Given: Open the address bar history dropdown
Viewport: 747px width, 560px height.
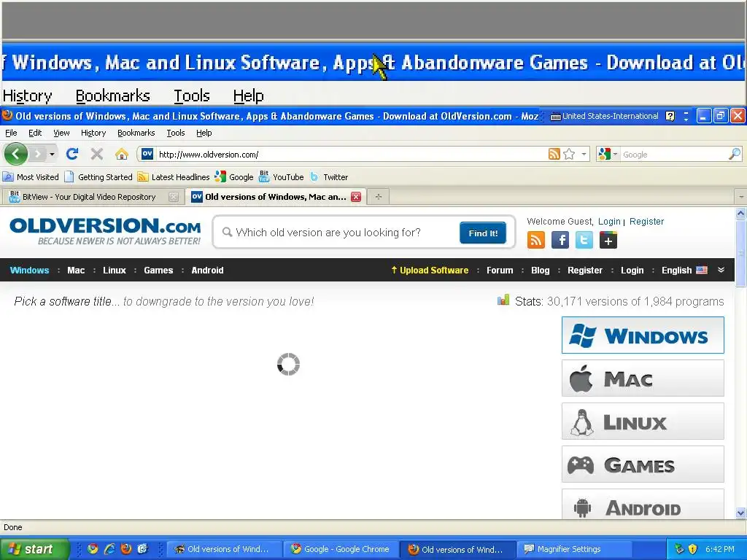Looking at the screenshot, I should [x=584, y=154].
